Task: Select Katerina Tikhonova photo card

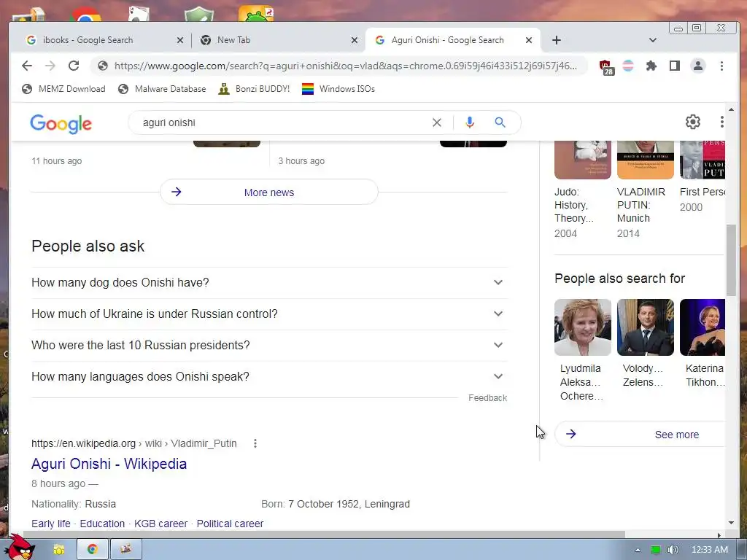Action: pyautogui.click(x=703, y=327)
